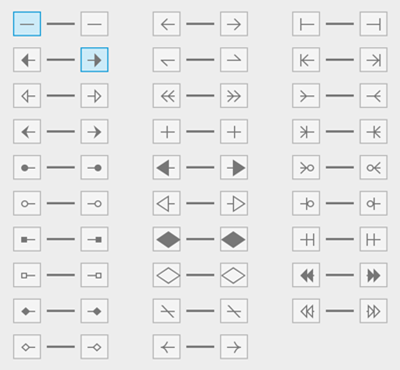Choose the hollow double triangle left start arrow
Viewport: 400px width, 370px height.
pos(306,311)
